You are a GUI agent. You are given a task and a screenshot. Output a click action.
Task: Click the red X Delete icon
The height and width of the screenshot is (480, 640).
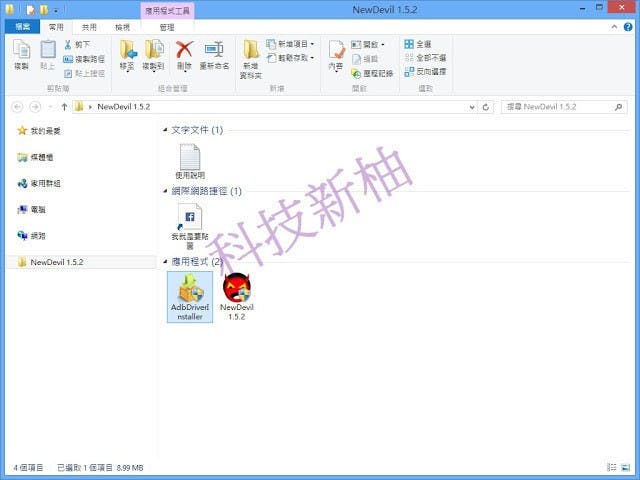(184, 50)
